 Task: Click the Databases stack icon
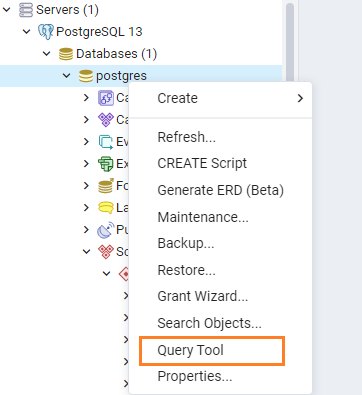66,54
